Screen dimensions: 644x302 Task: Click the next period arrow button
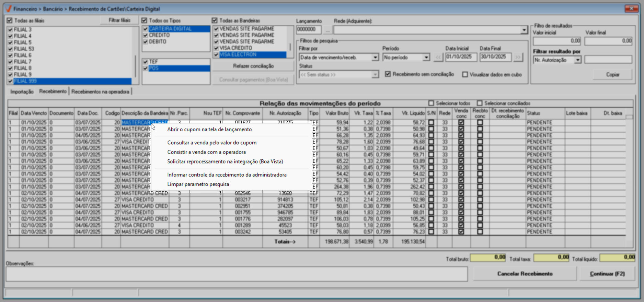tap(518, 57)
